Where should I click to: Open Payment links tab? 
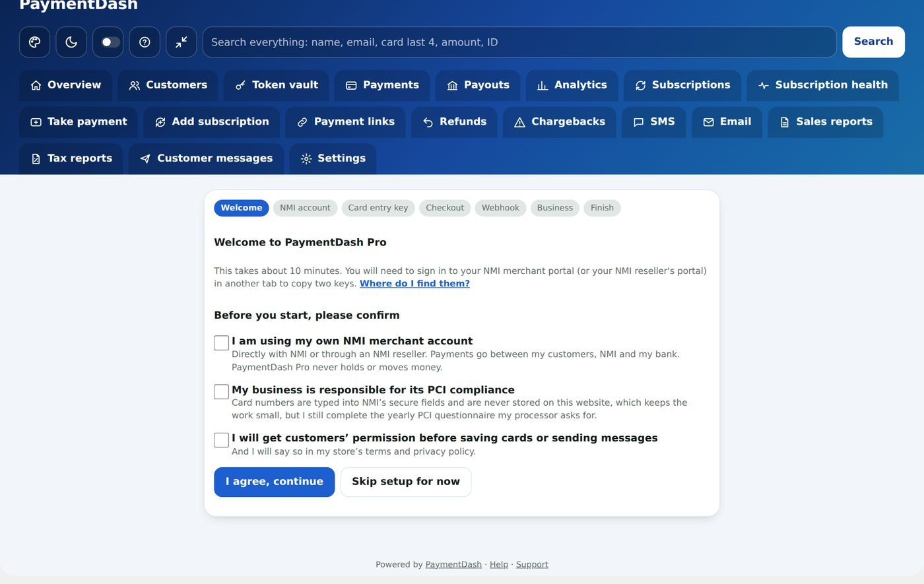(346, 122)
